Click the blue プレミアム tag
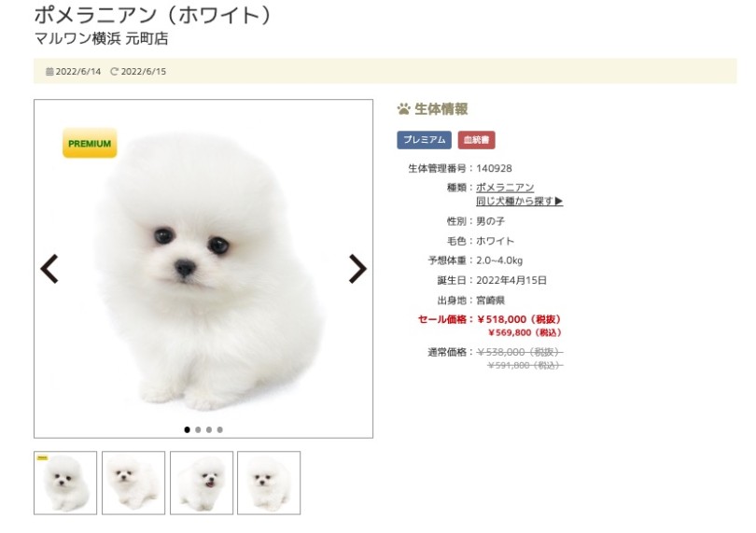Screen dimensions: 756x533 click(x=425, y=140)
